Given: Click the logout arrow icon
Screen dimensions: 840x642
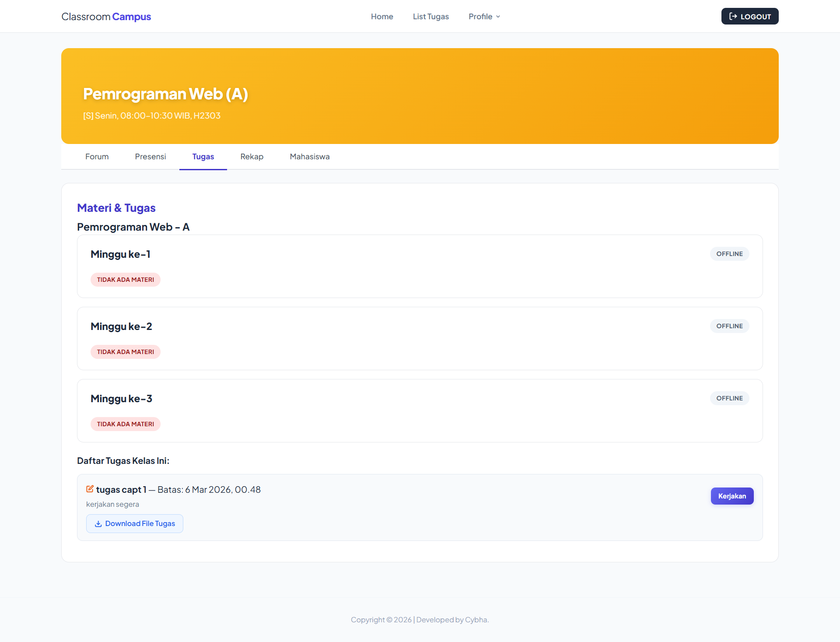Looking at the screenshot, I should pyautogui.click(x=733, y=16).
